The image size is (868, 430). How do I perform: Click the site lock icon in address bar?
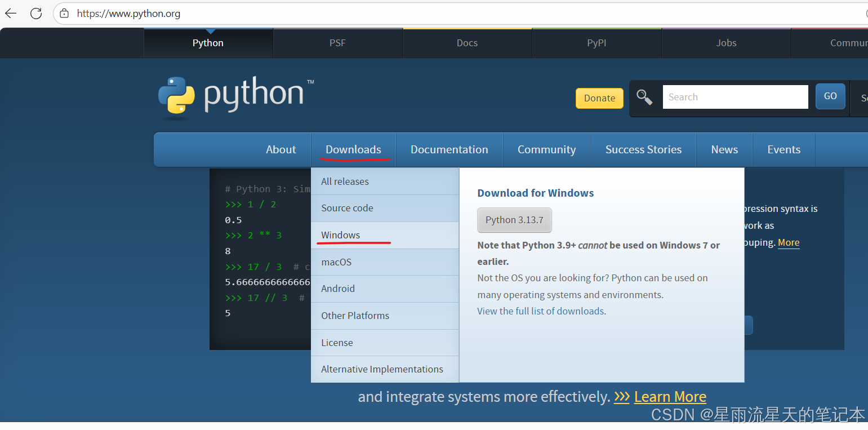[x=64, y=14]
